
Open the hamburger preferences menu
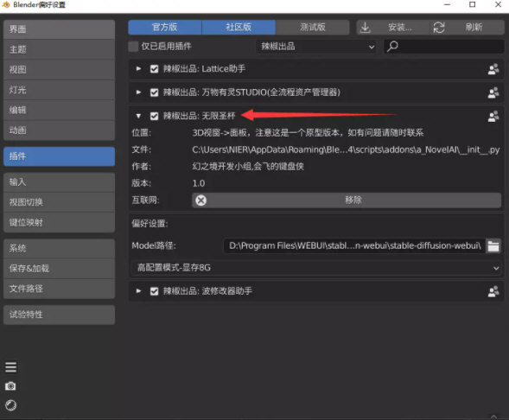[10, 367]
